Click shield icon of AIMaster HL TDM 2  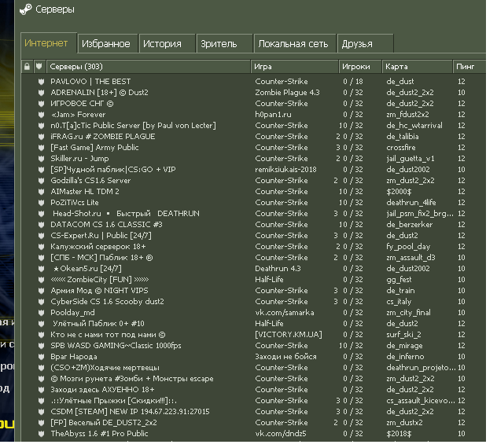pos(41,192)
